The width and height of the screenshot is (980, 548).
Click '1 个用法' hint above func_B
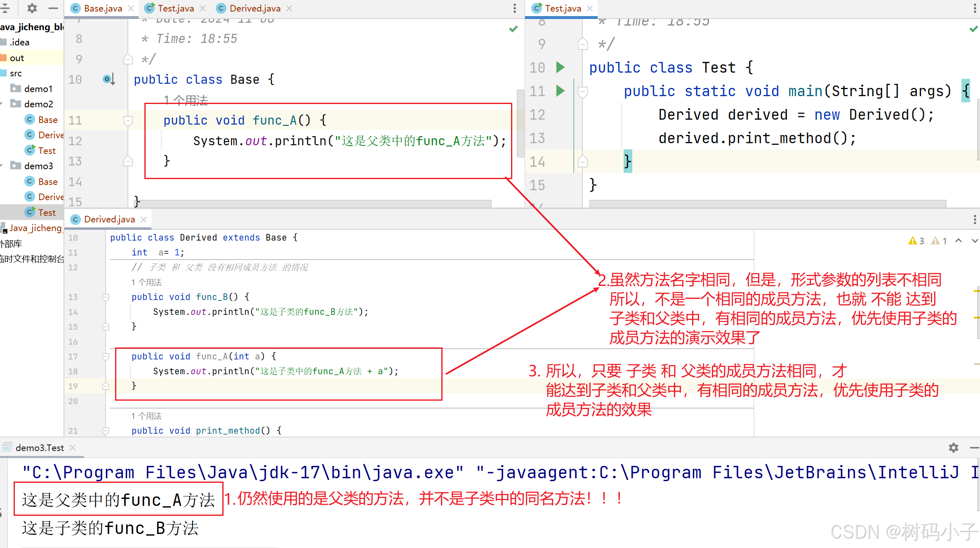tap(146, 282)
